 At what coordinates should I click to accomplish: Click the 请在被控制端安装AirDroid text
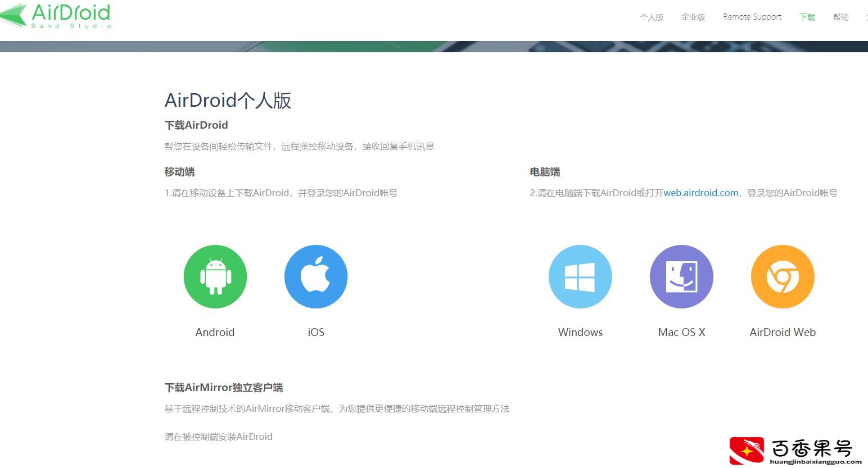point(218,437)
